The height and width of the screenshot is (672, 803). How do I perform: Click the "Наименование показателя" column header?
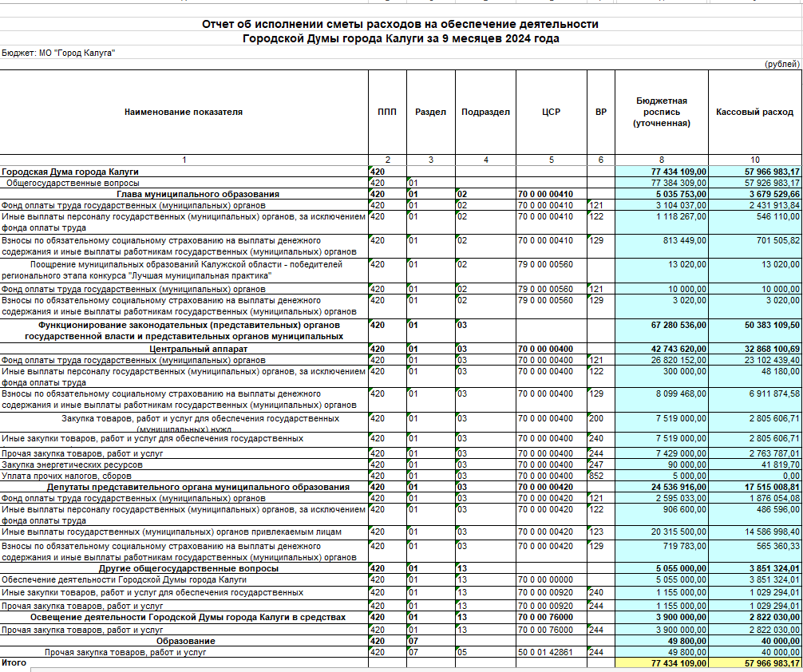[184, 113]
